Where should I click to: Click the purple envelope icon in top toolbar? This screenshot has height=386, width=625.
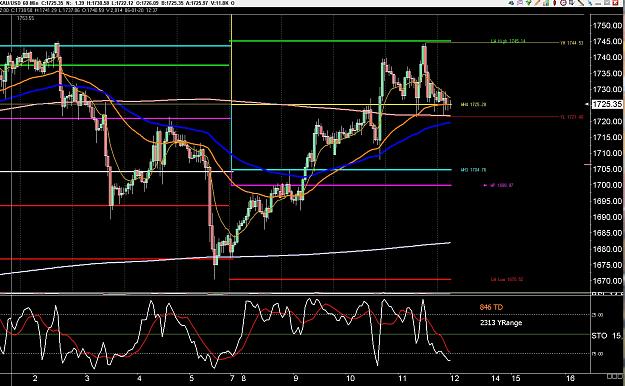pos(520,3)
